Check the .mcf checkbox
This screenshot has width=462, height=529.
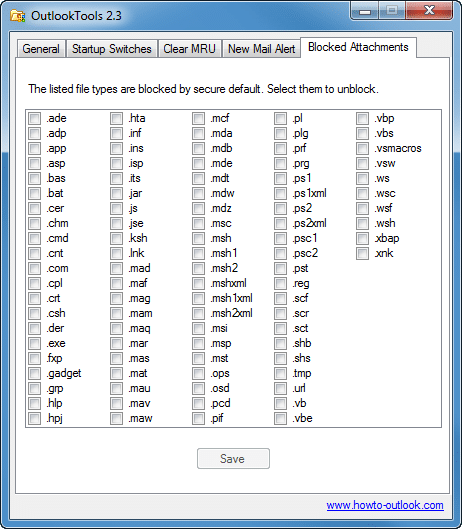pyautogui.click(x=198, y=118)
